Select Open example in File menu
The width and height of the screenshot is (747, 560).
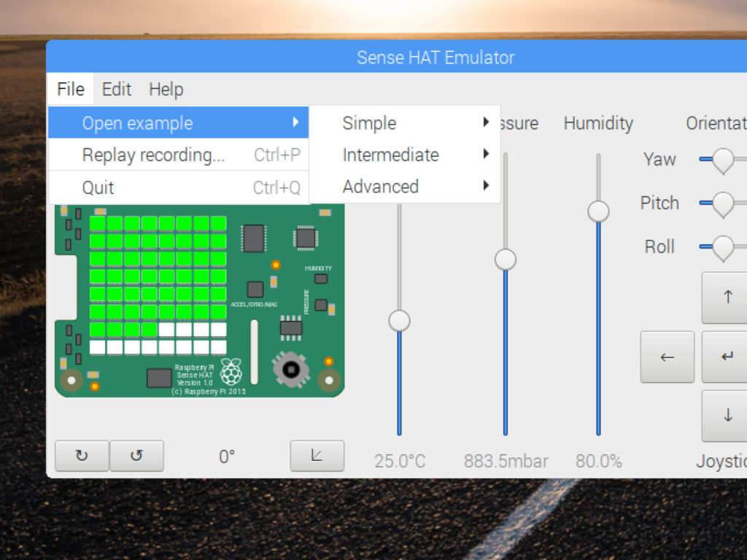[179, 122]
